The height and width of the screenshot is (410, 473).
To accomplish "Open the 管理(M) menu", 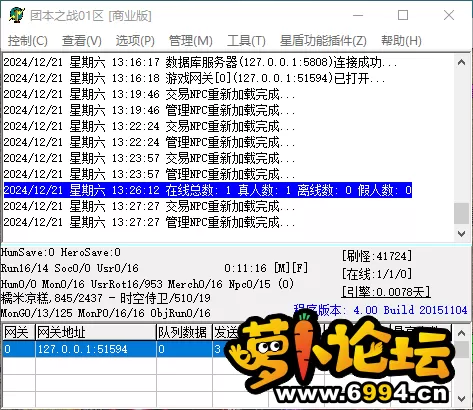I will point(191,41).
